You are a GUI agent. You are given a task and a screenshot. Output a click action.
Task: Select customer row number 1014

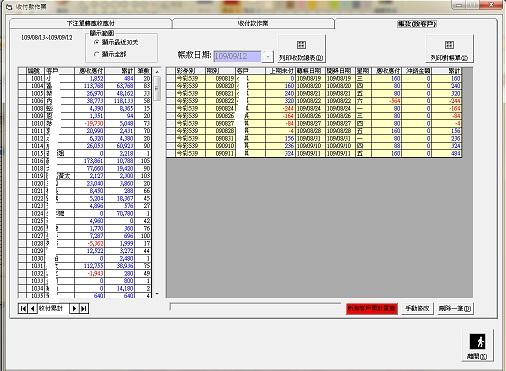85,146
